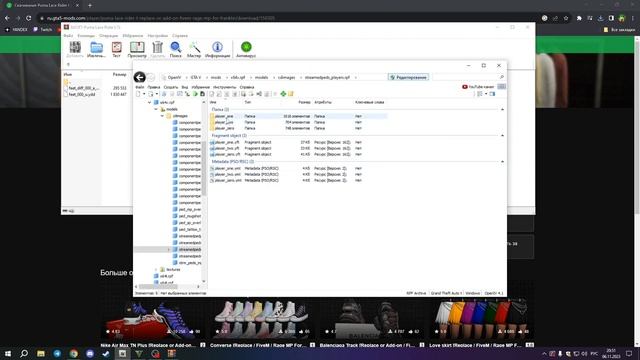Image resolution: width=640 pixels, height=360 pixels.
Task: Open the Справка menu in OpenIV
Action: coord(247,87)
